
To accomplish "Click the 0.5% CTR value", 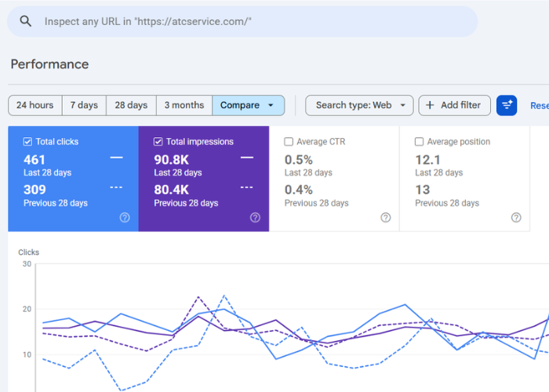I will click(x=299, y=160).
